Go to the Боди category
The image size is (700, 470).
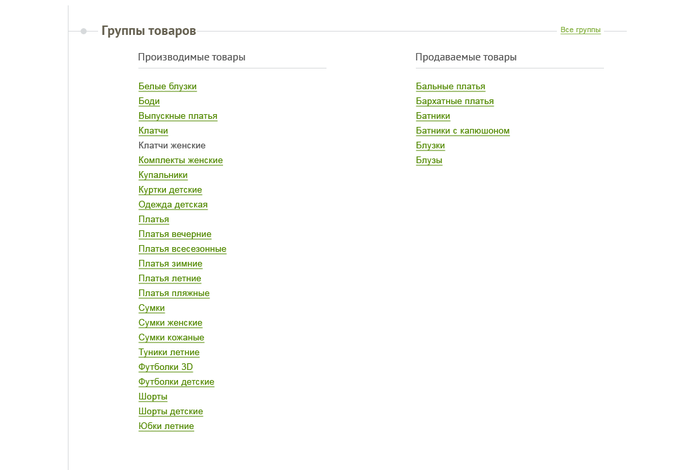point(149,101)
